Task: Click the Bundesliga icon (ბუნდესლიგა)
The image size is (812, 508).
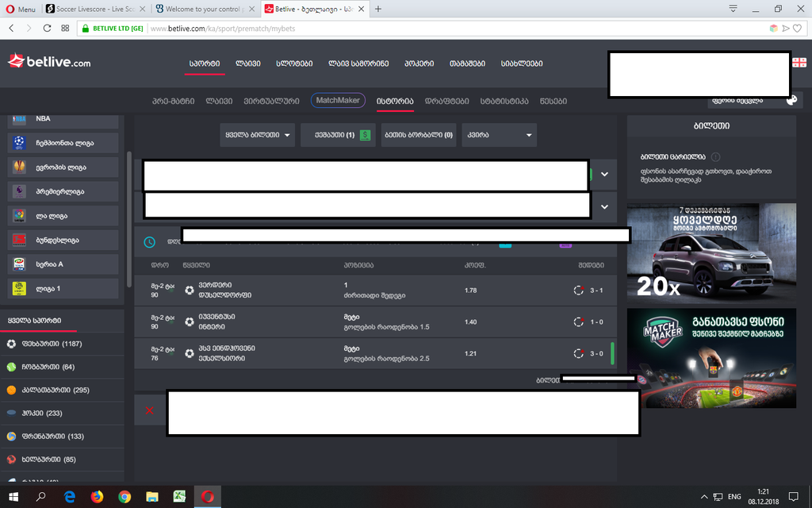Action: (x=19, y=240)
